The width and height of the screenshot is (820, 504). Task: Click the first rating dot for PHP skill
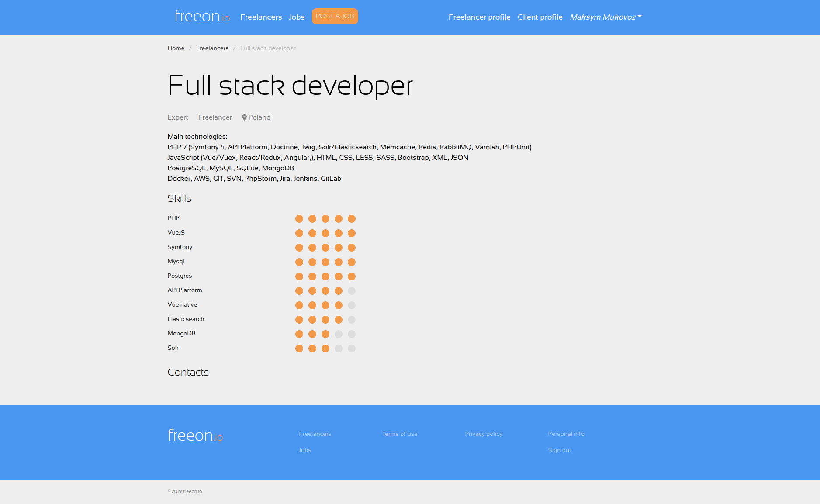(299, 219)
